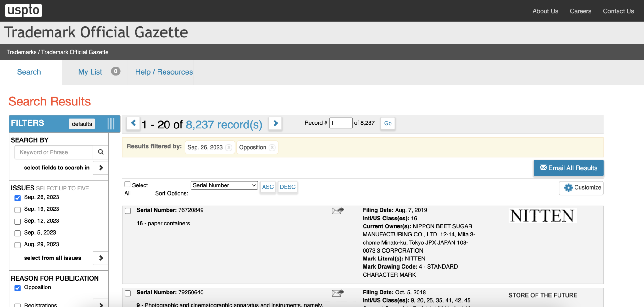Check the Sep. 19, 2023 issue
The width and height of the screenshot is (644, 307).
18,210
